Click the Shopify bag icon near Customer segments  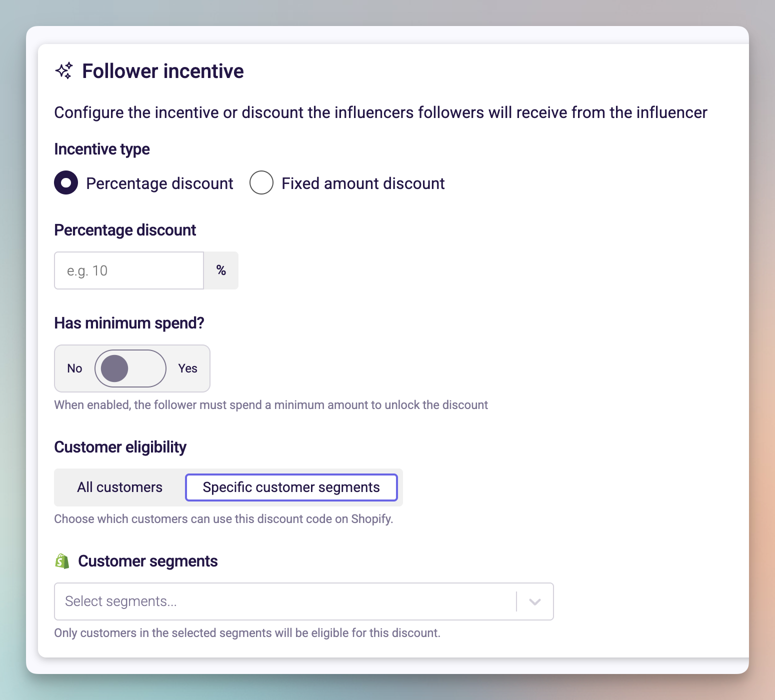tap(61, 561)
